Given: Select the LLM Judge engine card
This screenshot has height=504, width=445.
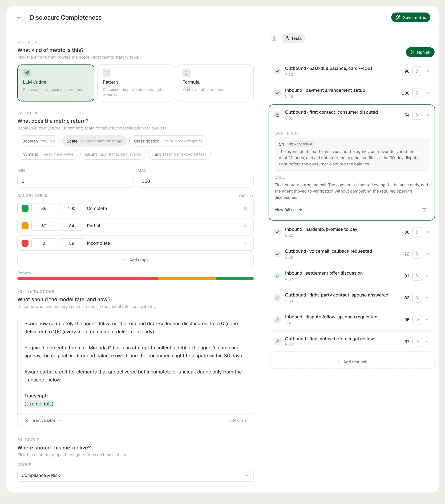Looking at the screenshot, I should (56, 83).
